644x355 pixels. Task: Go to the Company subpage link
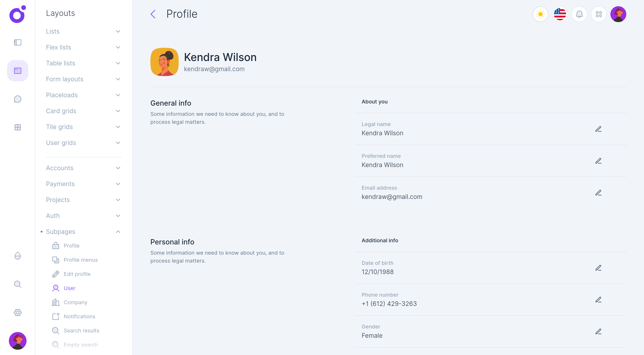75,302
